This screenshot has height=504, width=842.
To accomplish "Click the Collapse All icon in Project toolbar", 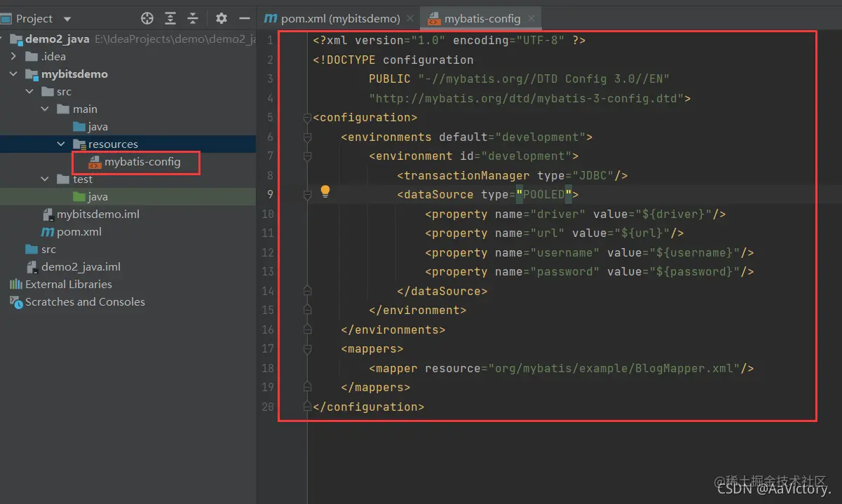I will (193, 18).
